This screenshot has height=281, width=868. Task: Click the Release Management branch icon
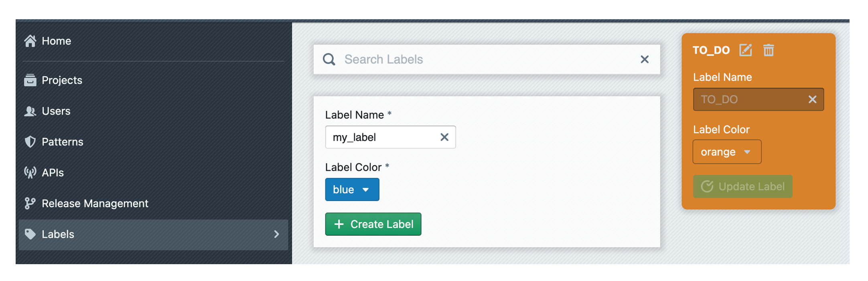30,204
